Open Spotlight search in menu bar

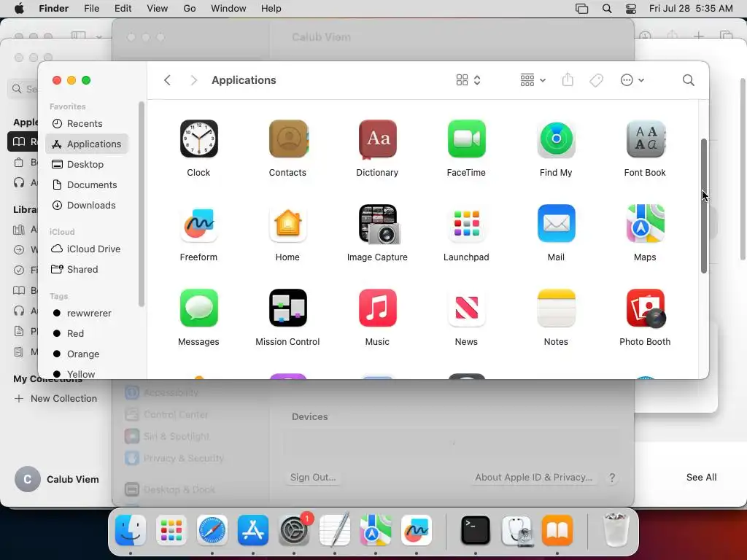(x=607, y=9)
